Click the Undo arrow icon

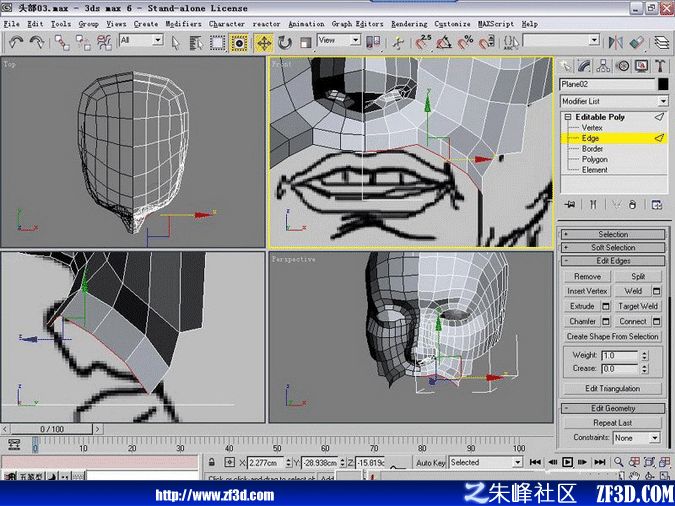(16, 42)
